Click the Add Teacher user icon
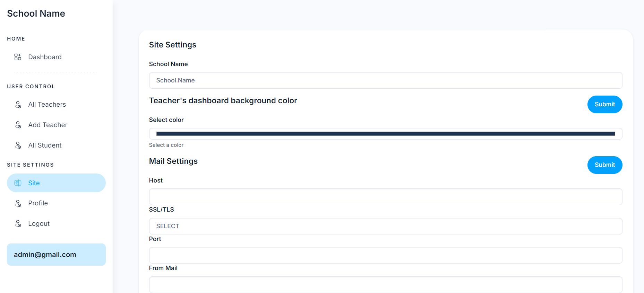The height and width of the screenshot is (293, 644). click(18, 125)
